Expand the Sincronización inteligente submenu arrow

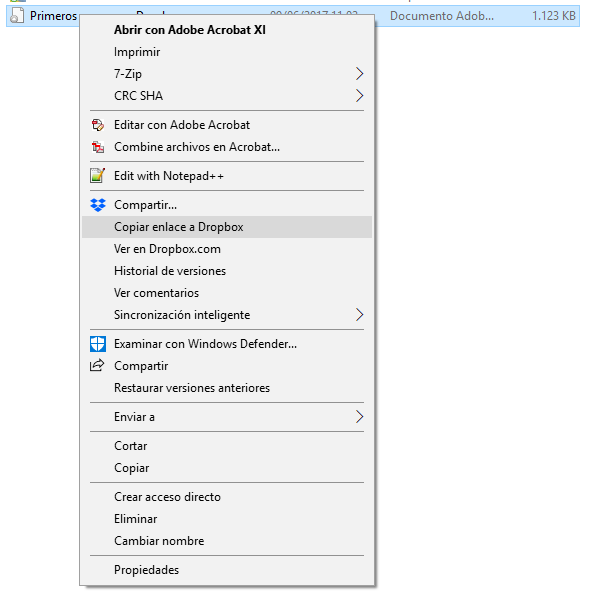coord(359,315)
